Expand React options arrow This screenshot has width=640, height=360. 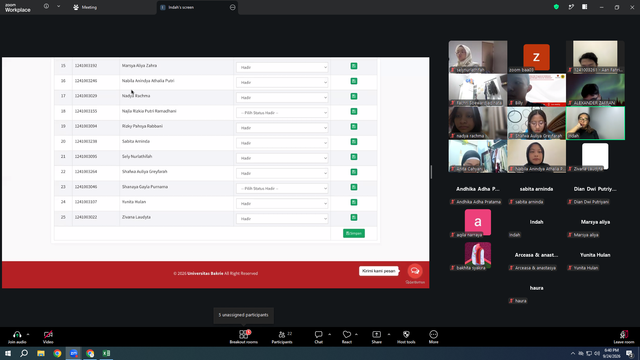point(356,334)
